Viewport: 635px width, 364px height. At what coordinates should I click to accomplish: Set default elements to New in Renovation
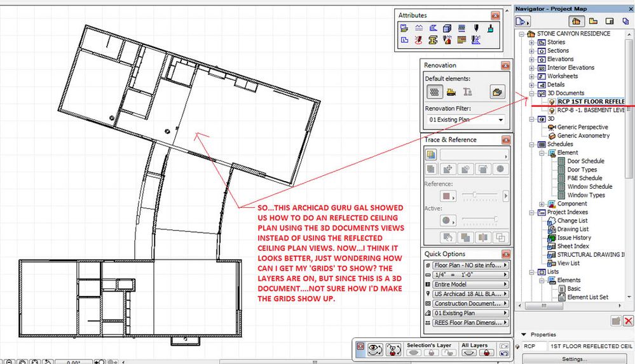(467, 92)
